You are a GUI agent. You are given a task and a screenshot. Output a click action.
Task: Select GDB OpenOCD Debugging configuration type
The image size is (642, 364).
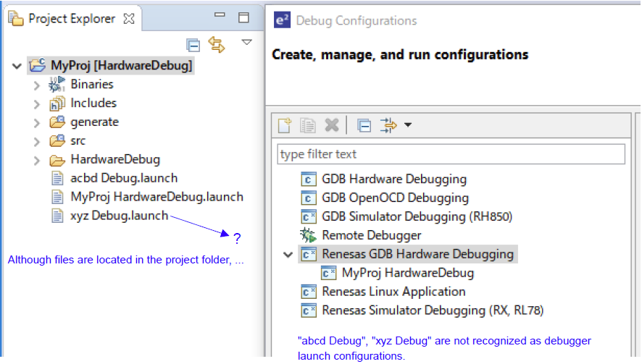[x=395, y=198]
